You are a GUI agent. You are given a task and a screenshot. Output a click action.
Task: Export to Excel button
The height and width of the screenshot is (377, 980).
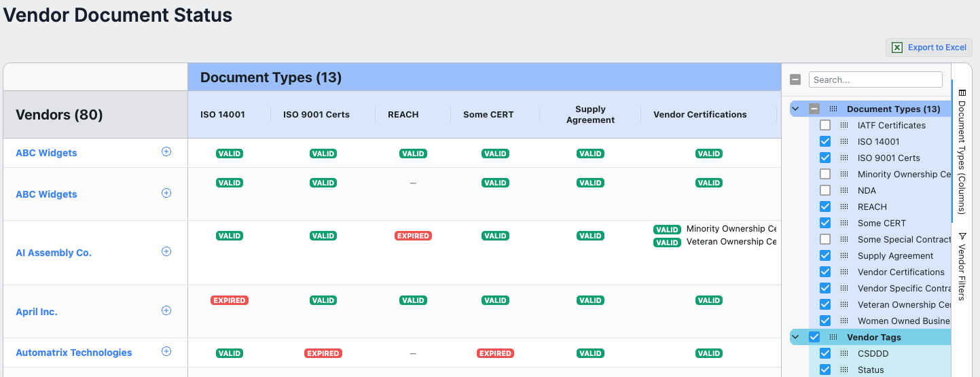coord(928,48)
